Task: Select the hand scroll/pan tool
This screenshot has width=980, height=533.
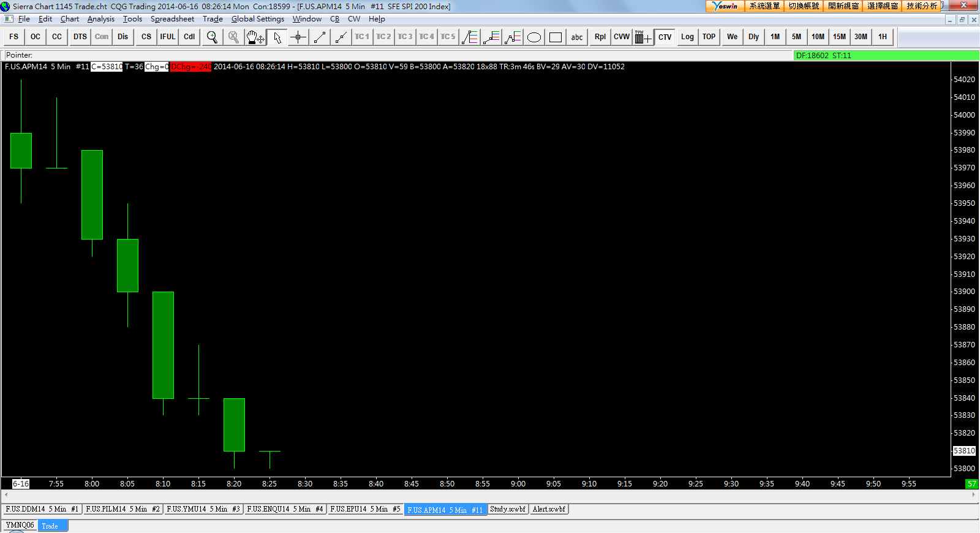Action: coord(255,37)
